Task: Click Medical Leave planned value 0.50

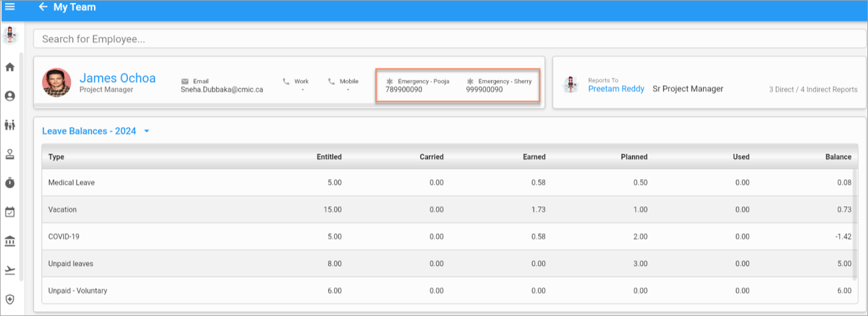Action: coord(641,183)
